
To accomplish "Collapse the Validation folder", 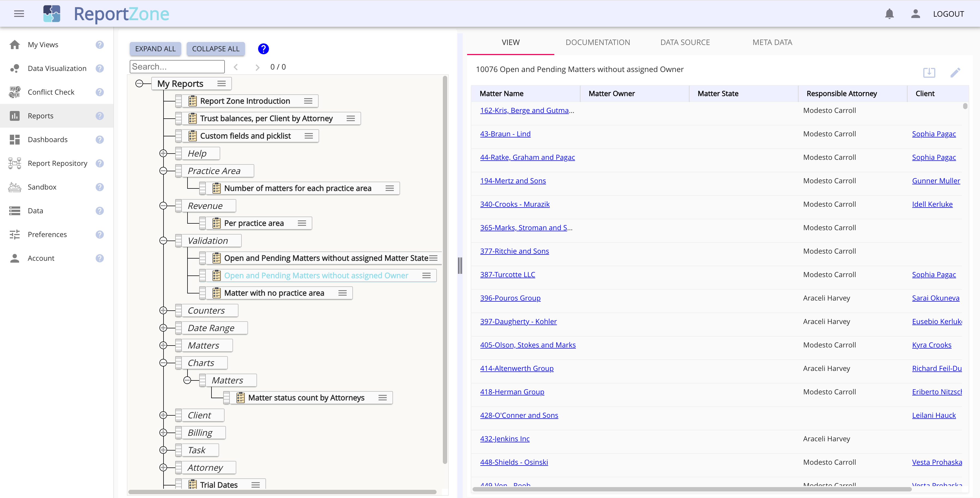I will tap(163, 241).
